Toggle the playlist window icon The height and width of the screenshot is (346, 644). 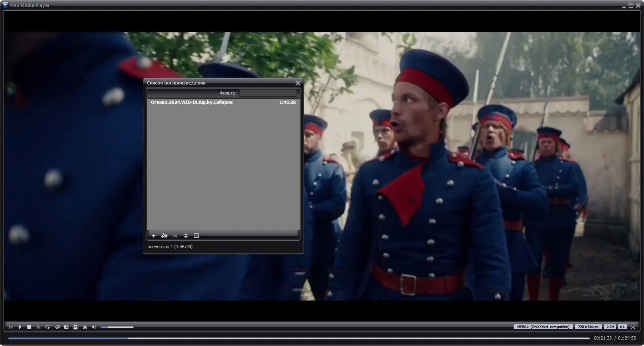(x=75, y=327)
